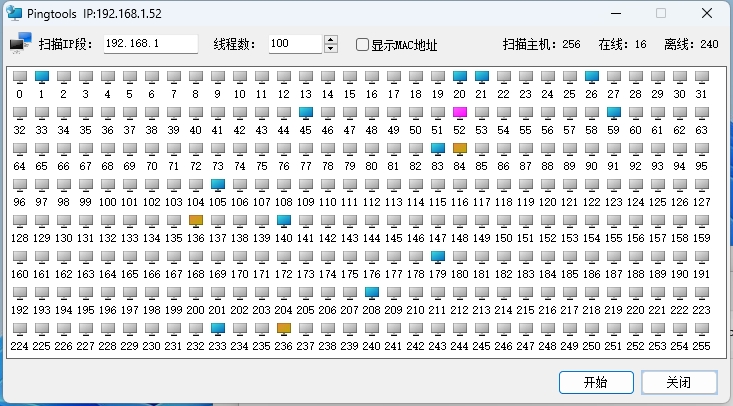Select the offline host icon numbered 53
Viewport: 733px width, 406px height.
point(481,113)
